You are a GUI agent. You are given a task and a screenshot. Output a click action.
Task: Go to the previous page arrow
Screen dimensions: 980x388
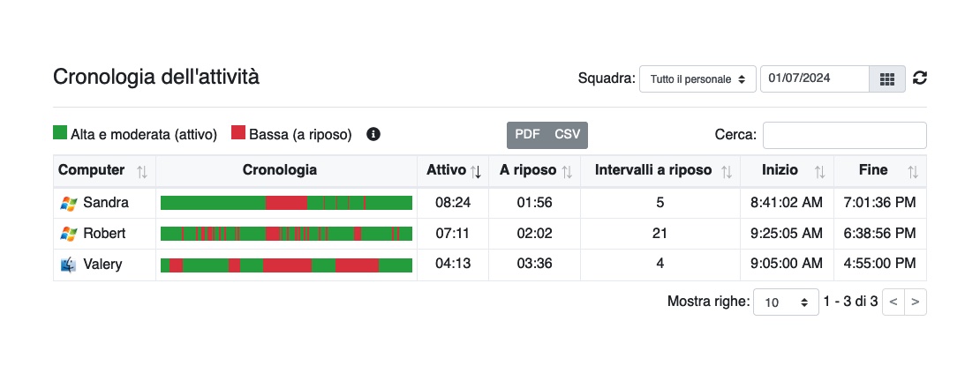(893, 302)
